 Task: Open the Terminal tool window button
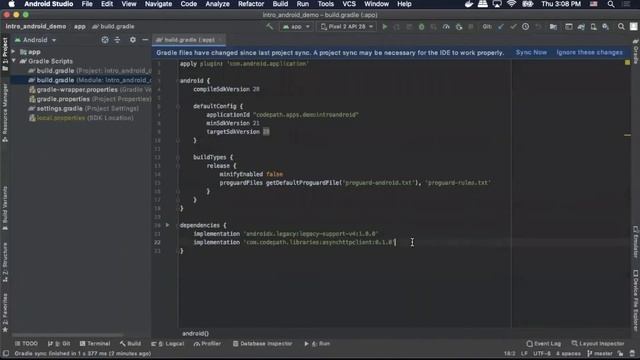(x=95, y=344)
